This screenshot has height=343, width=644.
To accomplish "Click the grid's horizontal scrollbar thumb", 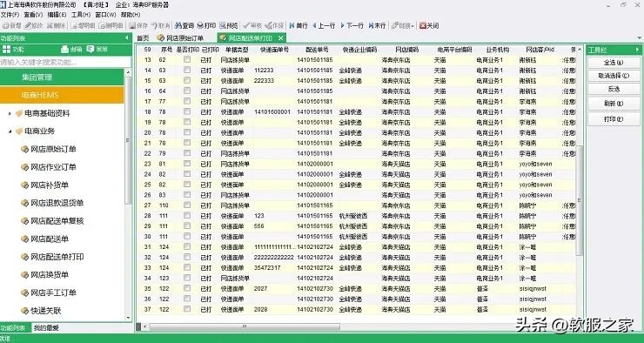I will (245, 326).
